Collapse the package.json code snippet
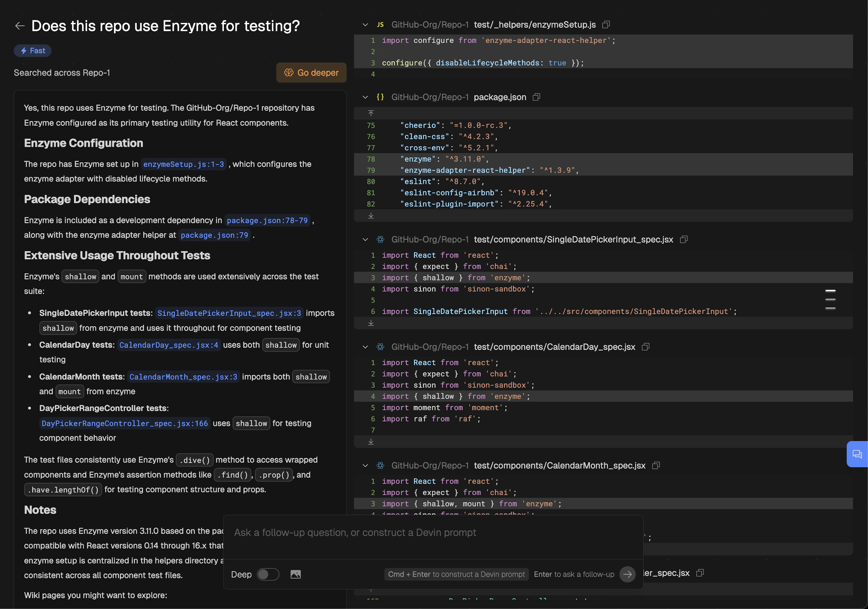 [x=365, y=97]
